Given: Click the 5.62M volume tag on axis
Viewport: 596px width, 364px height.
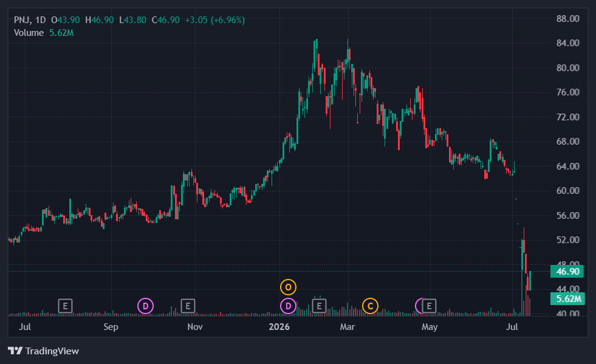Looking at the screenshot, I should (568, 299).
